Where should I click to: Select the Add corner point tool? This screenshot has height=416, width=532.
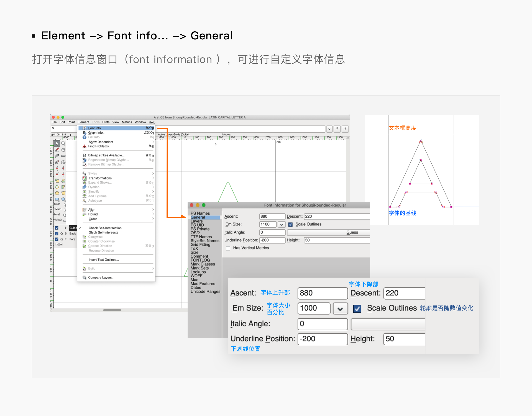57,174
